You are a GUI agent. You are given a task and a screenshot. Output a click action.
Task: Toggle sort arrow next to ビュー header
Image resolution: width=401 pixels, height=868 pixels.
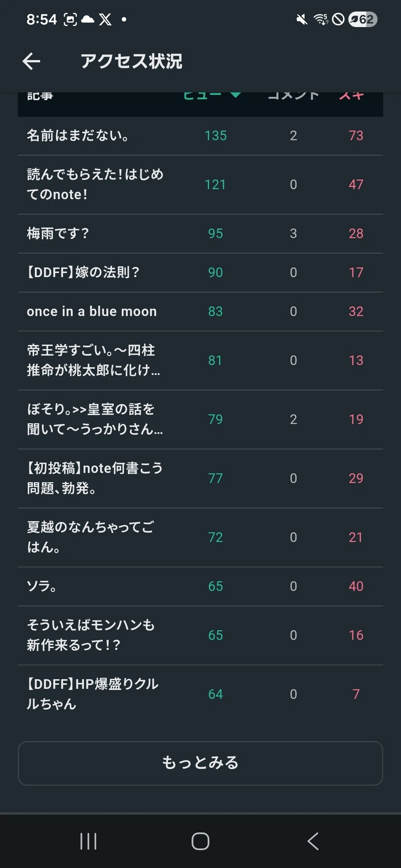click(235, 95)
